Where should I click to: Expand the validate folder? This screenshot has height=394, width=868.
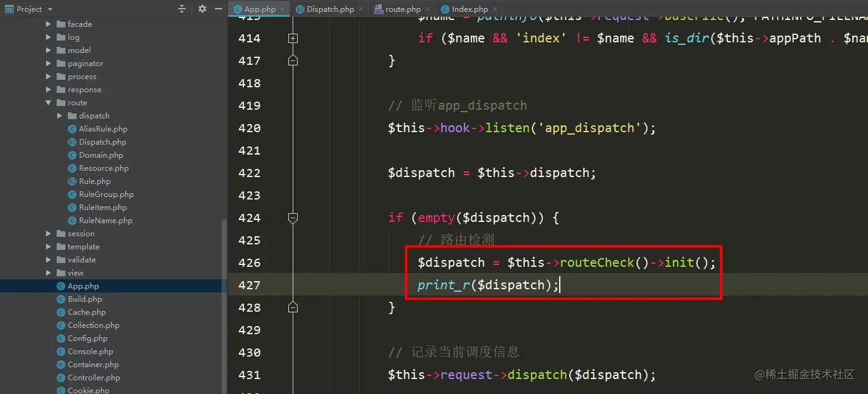[49, 260]
